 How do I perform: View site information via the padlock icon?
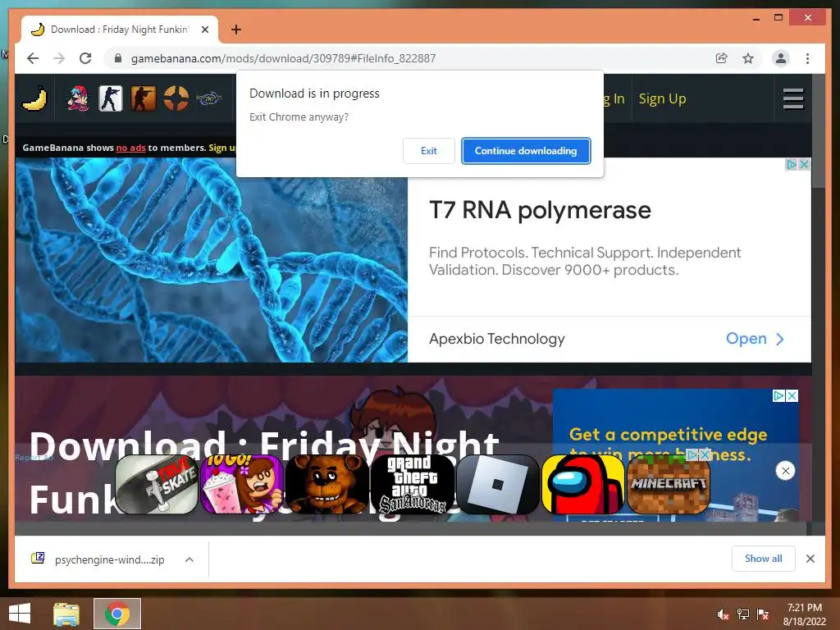(118, 58)
